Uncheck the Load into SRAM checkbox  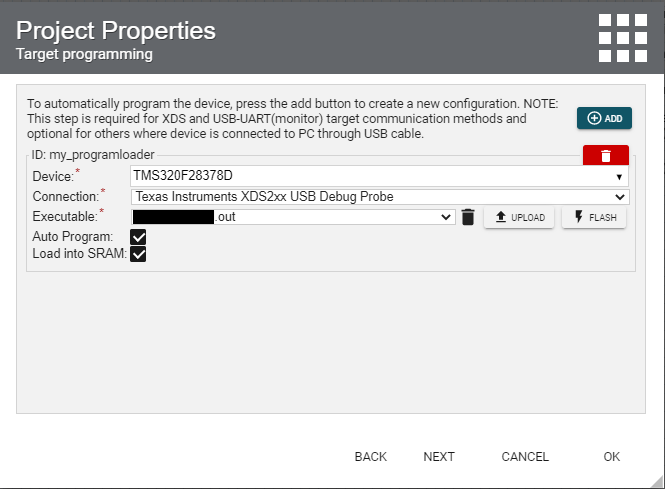coord(139,254)
